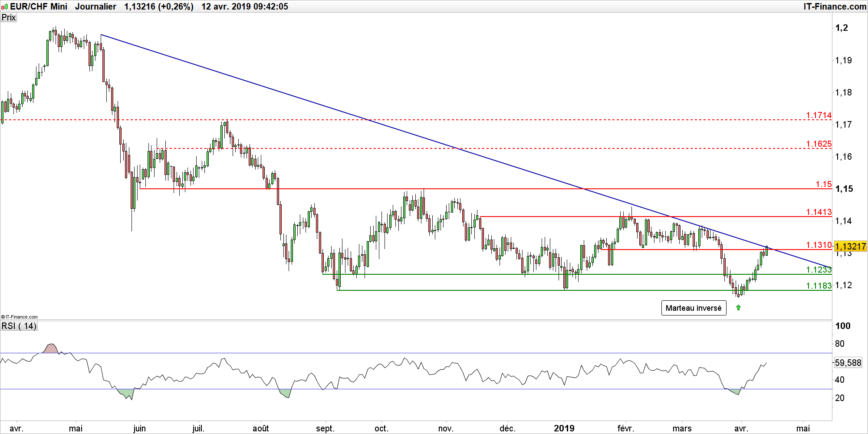The width and height of the screenshot is (868, 434).
Task: Click the 1,16 price axis label
Action: (x=844, y=157)
